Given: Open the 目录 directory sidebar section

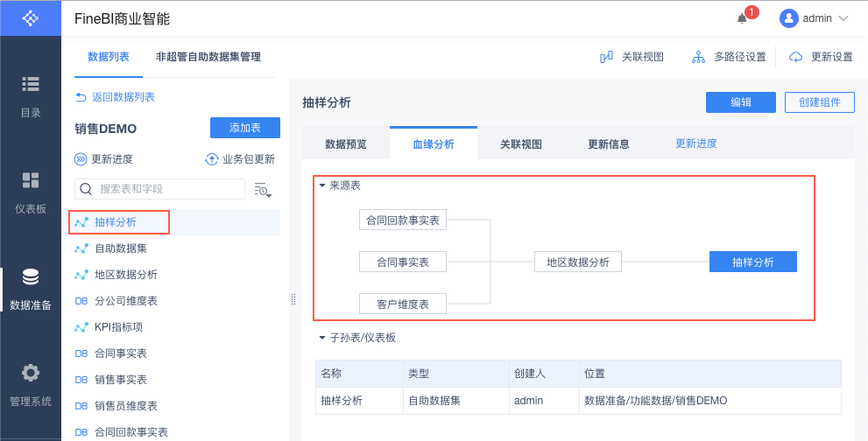Looking at the screenshot, I should coord(31,95).
